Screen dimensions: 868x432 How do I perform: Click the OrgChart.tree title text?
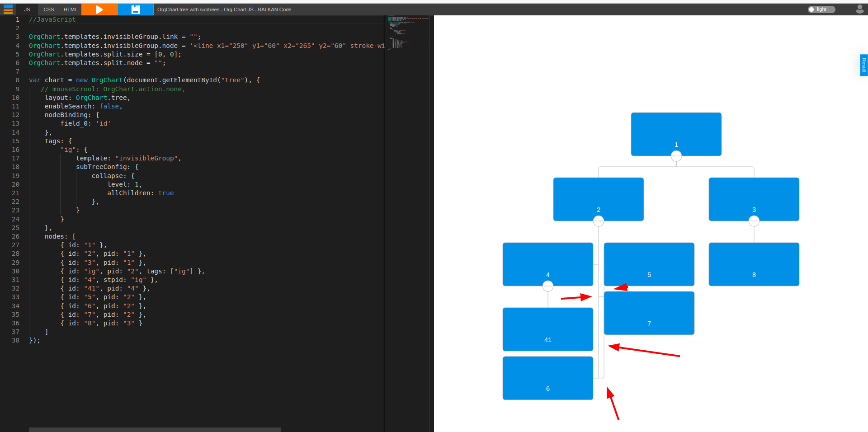224,9
